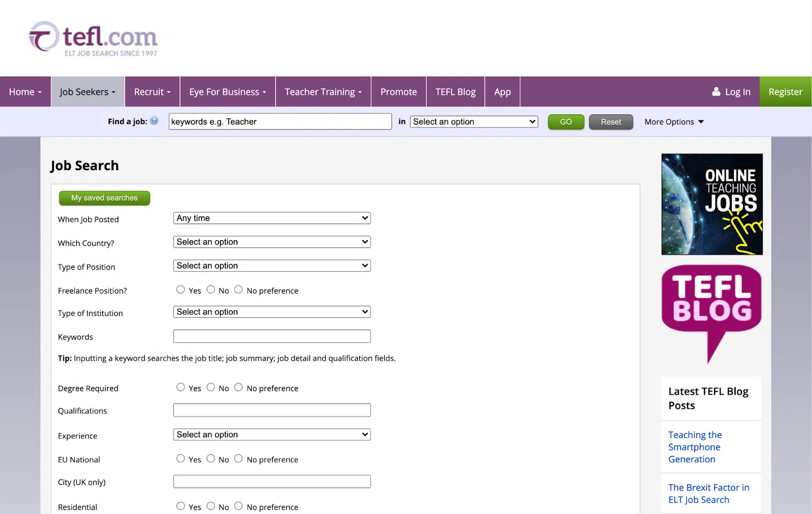
Task: Select No for EU National
Action: click(211, 459)
